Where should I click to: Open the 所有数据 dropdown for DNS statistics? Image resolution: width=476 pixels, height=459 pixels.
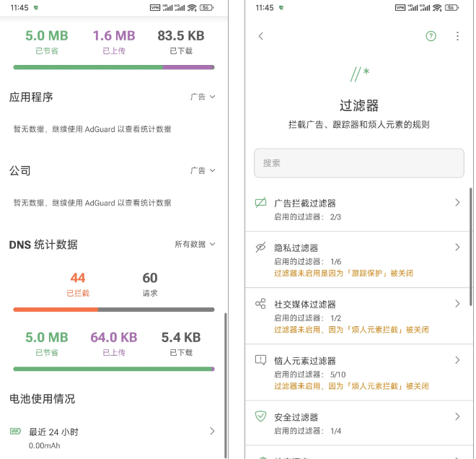pos(195,244)
